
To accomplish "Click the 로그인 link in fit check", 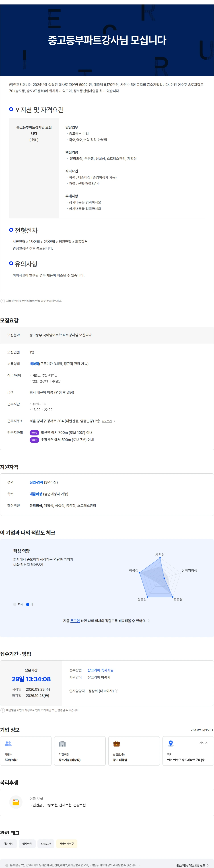I will coord(75,621).
